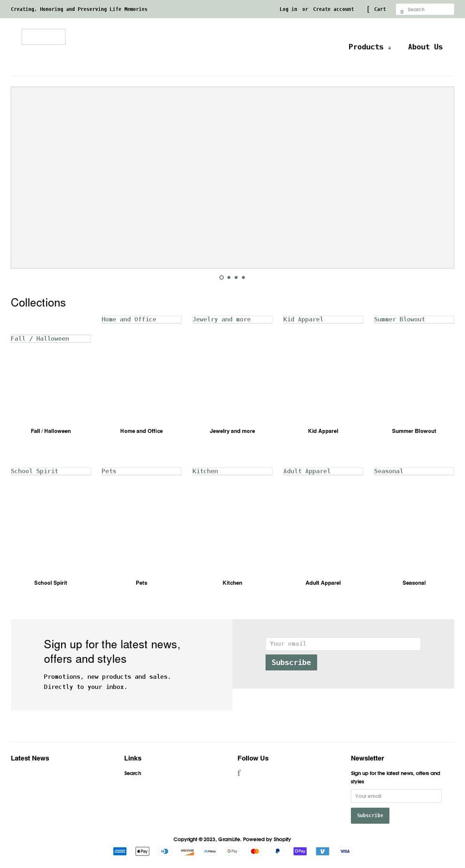
Task: Click the American Express icon
Action: [x=120, y=851]
